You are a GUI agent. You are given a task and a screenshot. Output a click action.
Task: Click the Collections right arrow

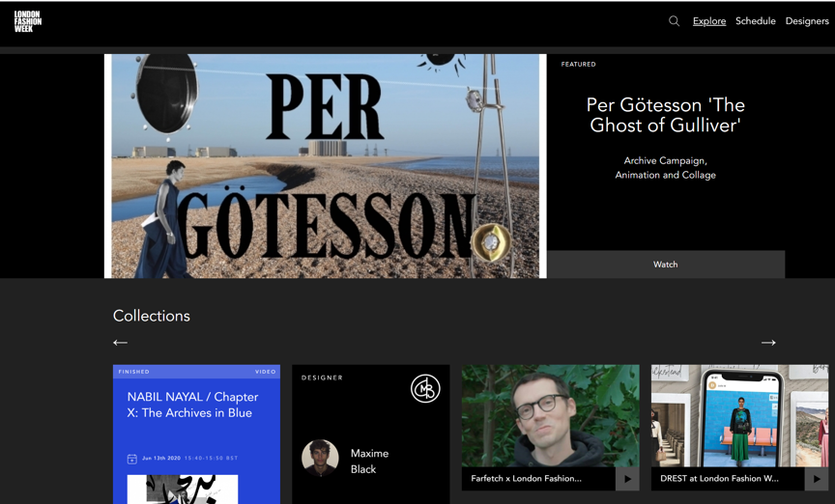click(768, 342)
